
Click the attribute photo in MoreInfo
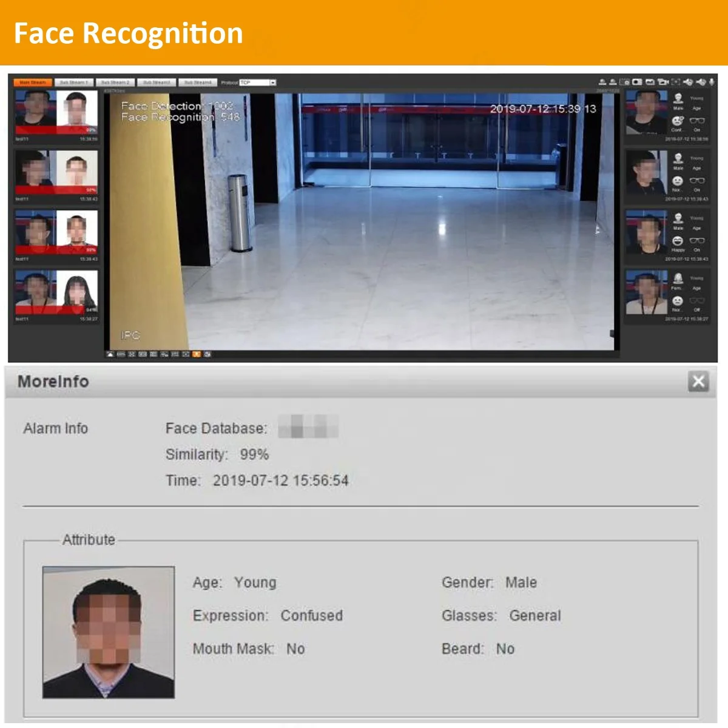[109, 632]
